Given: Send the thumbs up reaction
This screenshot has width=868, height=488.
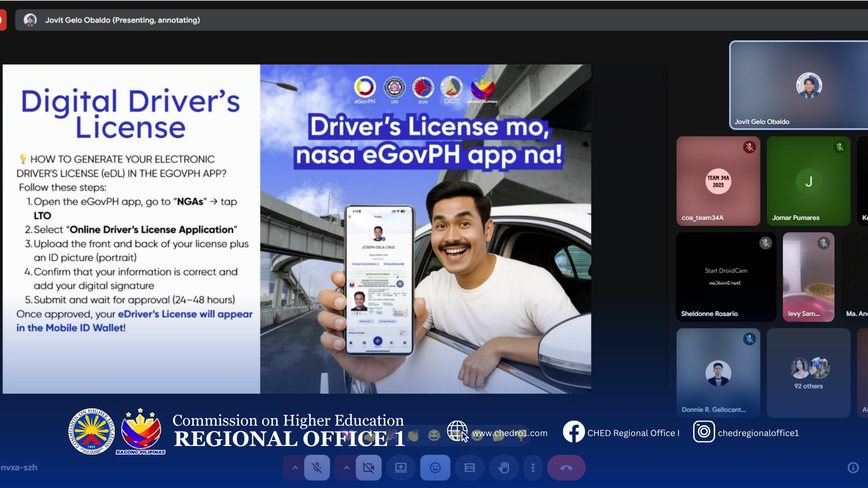Looking at the screenshot, I should coord(369,436).
